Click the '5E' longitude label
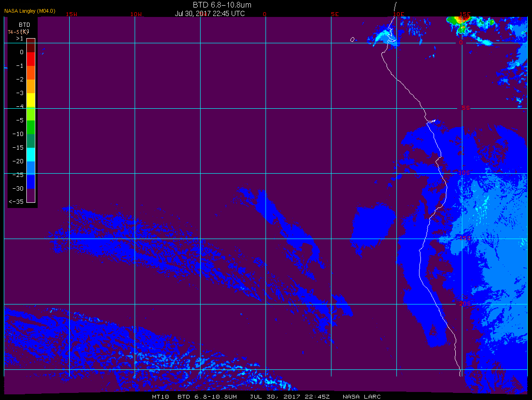 [x=335, y=14]
